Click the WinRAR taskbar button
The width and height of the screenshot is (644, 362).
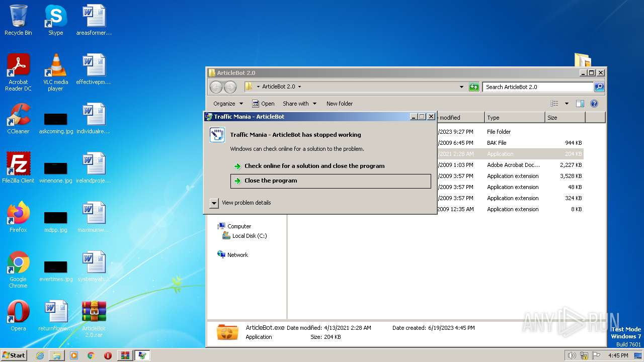(125, 355)
